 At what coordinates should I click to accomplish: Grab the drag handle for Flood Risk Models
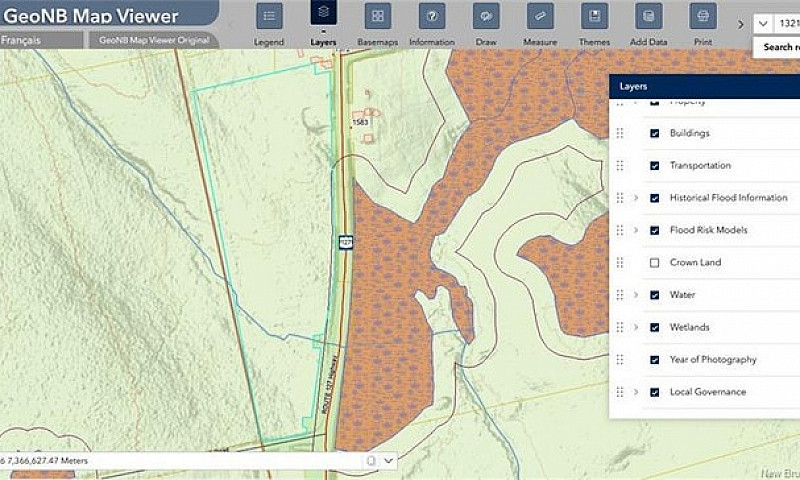tap(620, 230)
